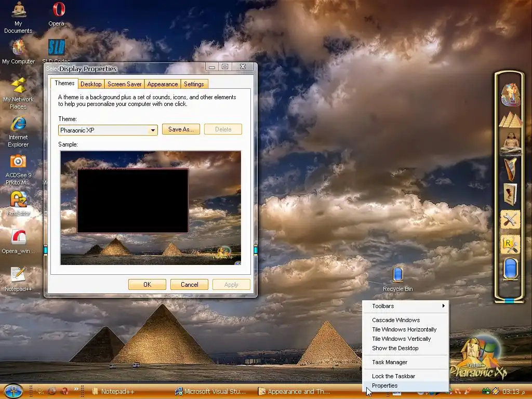This screenshot has width=532, height=399.
Task: Open Notepad++ desktop shortcut
Action: (x=18, y=279)
